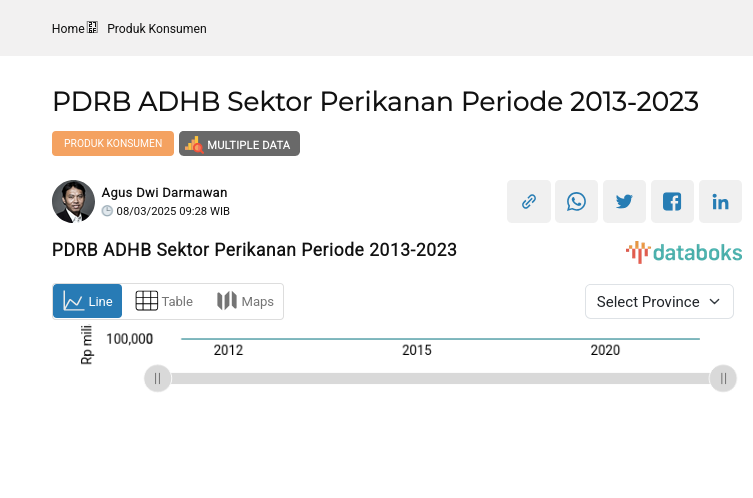The width and height of the screenshot is (753, 498).
Task: Share the article on Twitter
Action: pyautogui.click(x=624, y=201)
